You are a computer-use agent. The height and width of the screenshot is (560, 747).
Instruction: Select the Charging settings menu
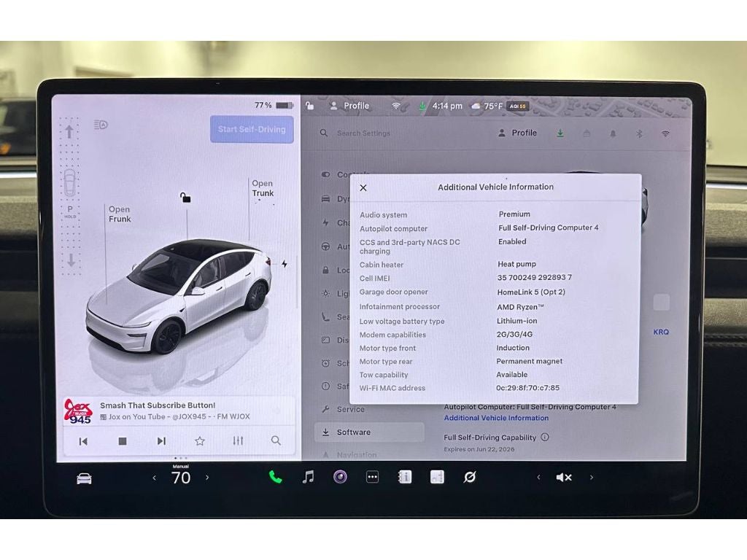(336, 222)
